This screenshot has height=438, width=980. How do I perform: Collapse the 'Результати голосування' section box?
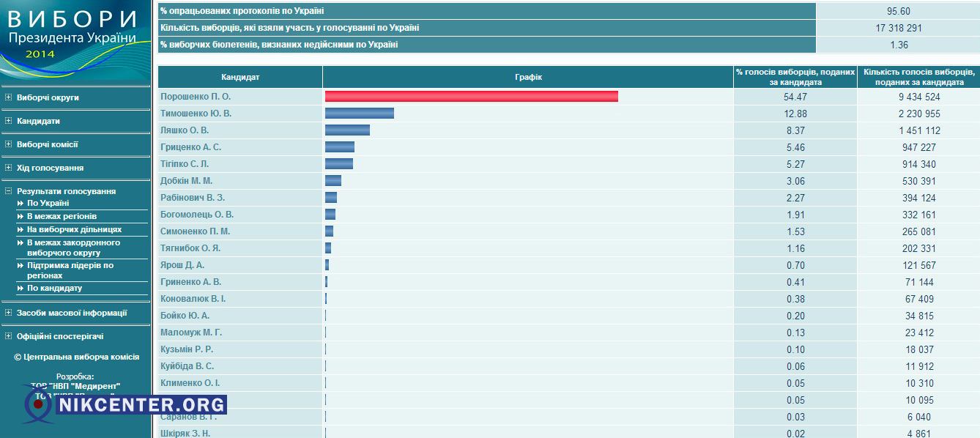[x=8, y=191]
